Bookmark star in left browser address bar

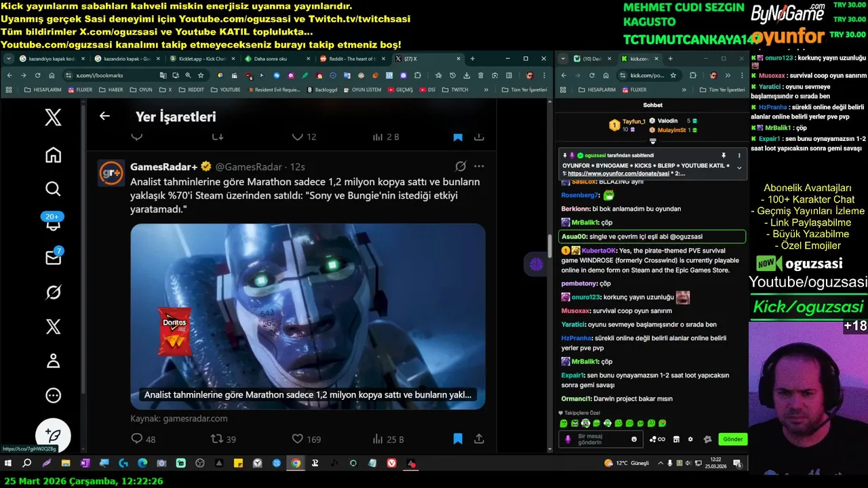click(x=201, y=75)
